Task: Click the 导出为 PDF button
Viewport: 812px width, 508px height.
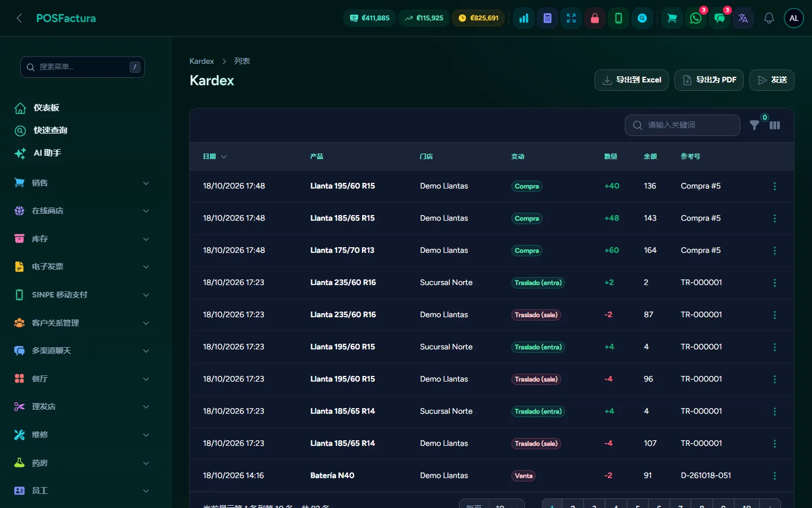Action: 709,80
